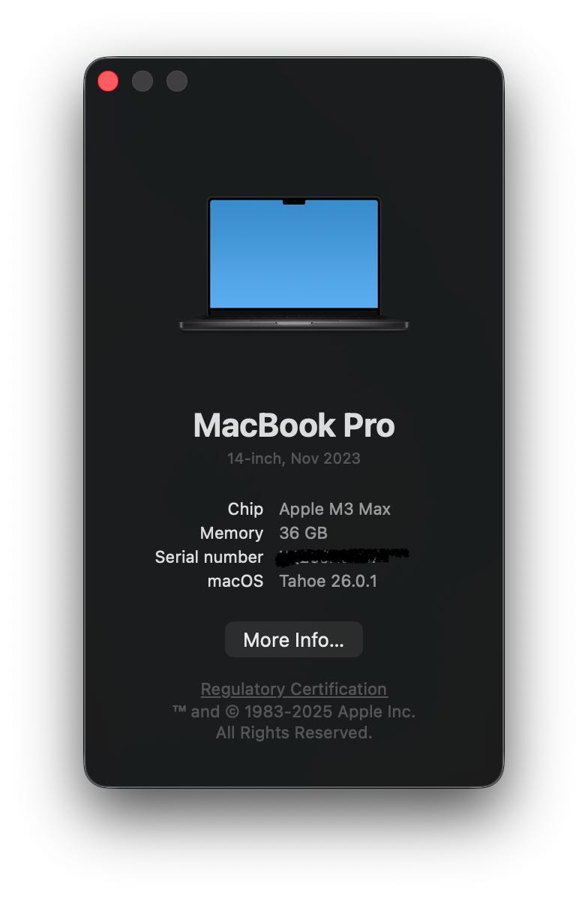Screen dimensions: 588x899
Task: Select the '36 GB' memory value
Action: [303, 534]
